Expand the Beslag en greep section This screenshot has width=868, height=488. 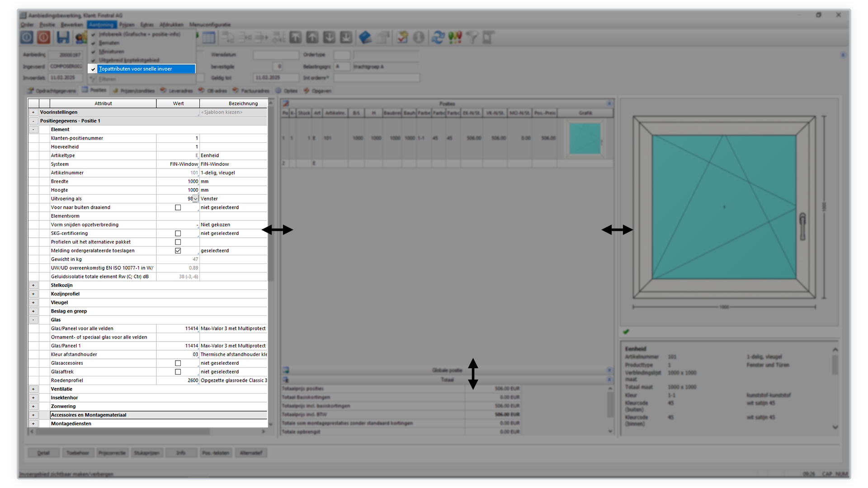click(x=33, y=311)
